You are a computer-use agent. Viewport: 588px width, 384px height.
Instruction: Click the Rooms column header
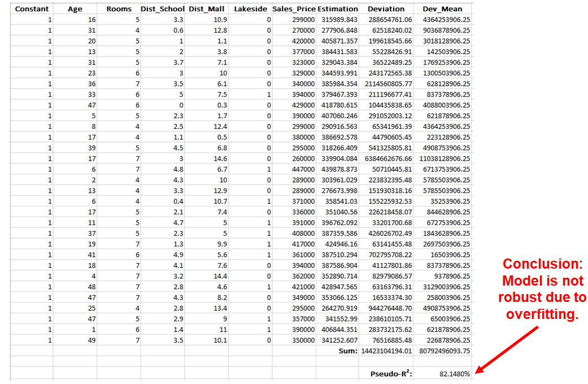coord(119,9)
